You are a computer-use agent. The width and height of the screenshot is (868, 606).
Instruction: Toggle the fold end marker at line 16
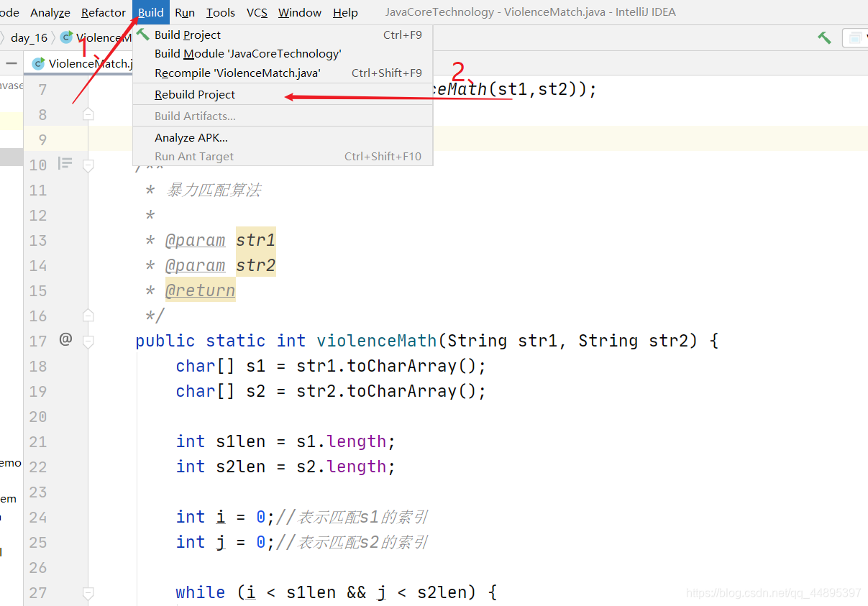[x=88, y=316]
